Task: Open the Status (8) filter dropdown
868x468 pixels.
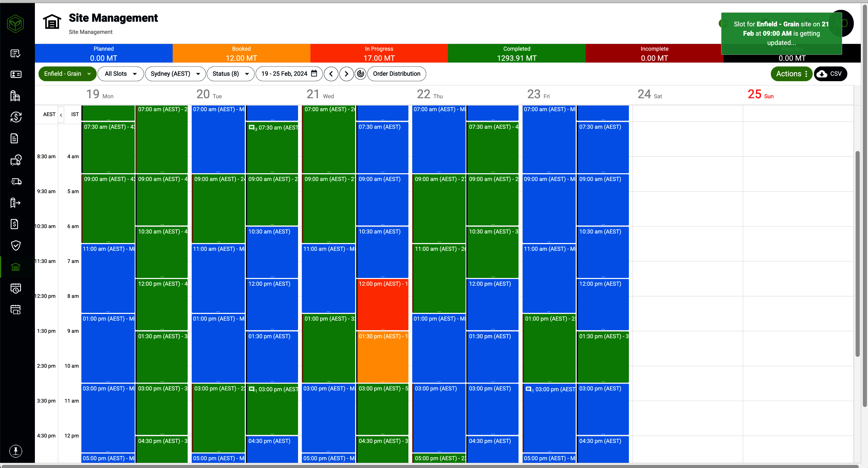Action: point(231,73)
